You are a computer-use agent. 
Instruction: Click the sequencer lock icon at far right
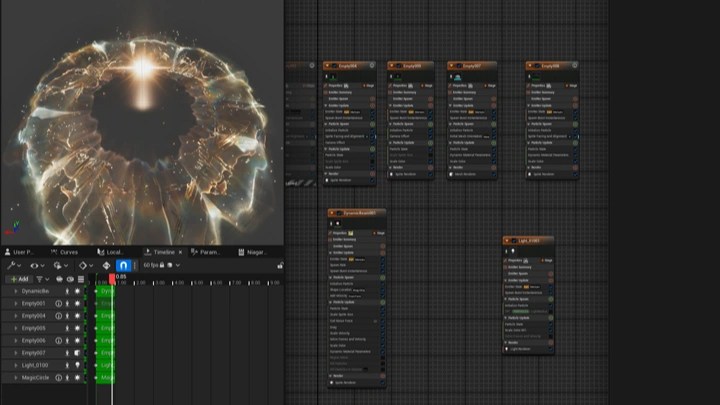[x=279, y=266]
